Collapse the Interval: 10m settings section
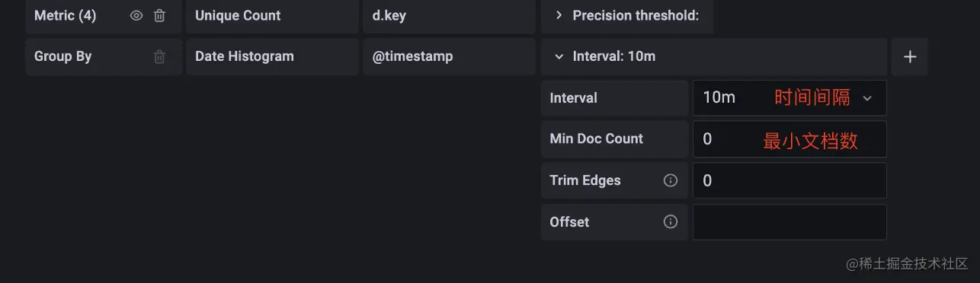The width and height of the screenshot is (980, 283). [714, 56]
